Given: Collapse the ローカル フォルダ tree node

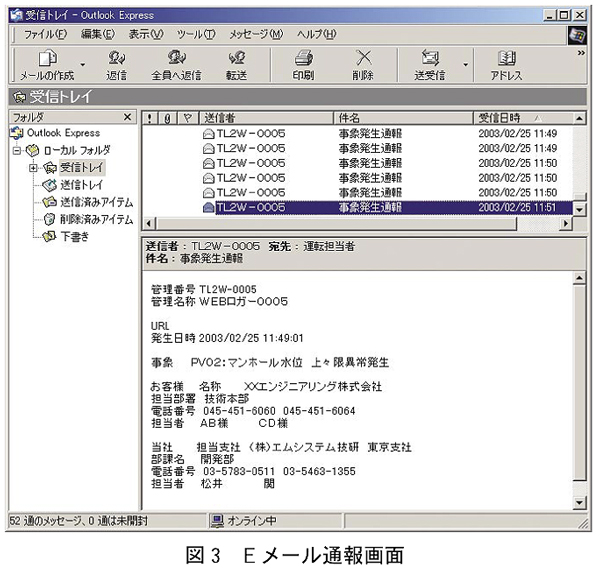Looking at the screenshot, I should pyautogui.click(x=16, y=150).
